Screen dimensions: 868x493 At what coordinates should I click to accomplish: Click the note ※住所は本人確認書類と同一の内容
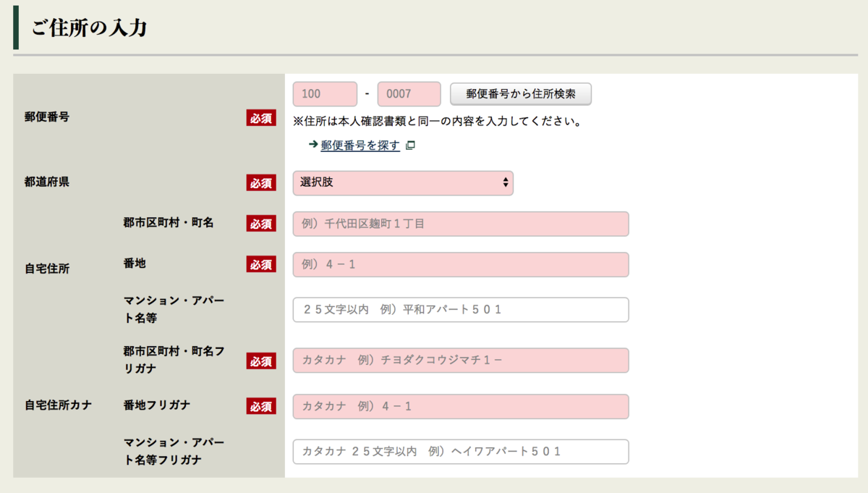[438, 121]
